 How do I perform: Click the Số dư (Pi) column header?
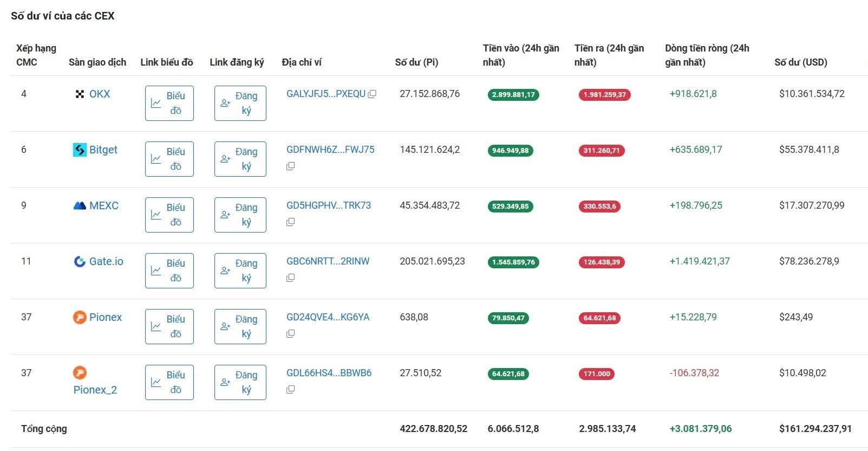[416, 62]
